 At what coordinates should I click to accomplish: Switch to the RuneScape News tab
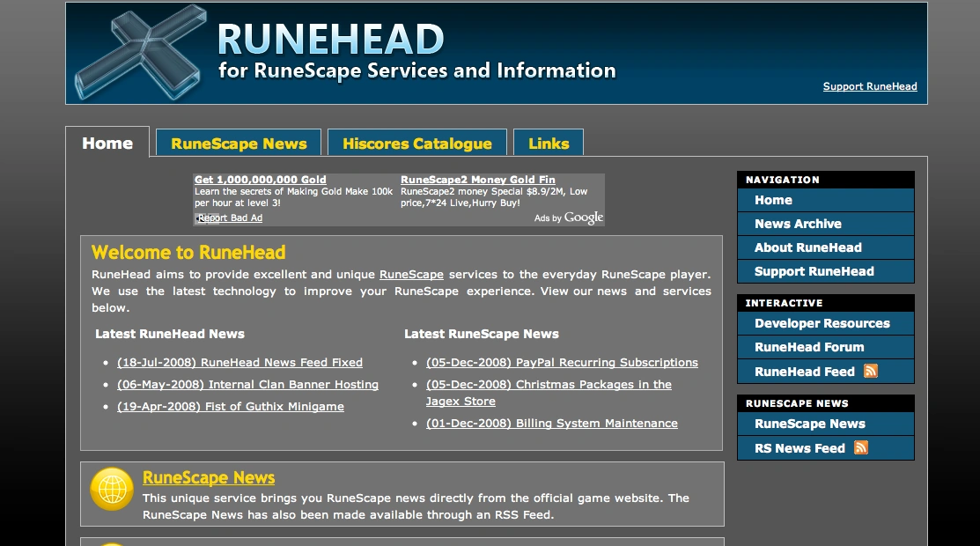[239, 144]
